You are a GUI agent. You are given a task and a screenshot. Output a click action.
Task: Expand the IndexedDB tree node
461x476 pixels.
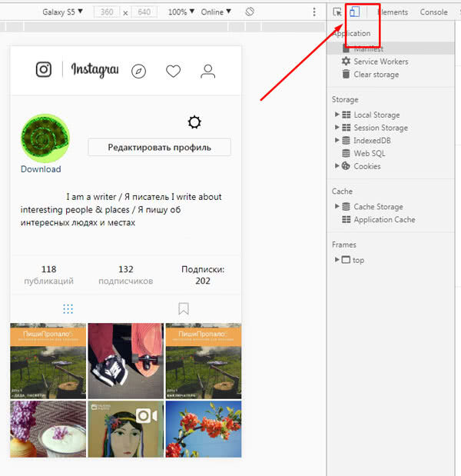(337, 140)
